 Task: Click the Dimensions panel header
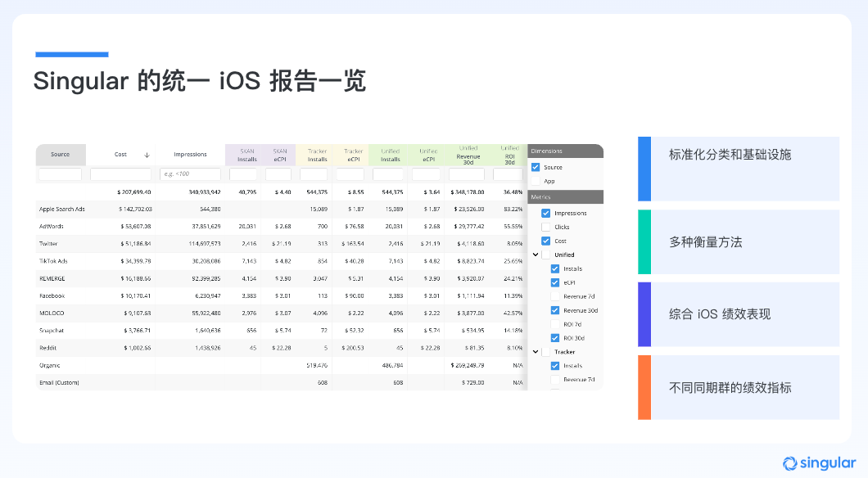pos(565,151)
